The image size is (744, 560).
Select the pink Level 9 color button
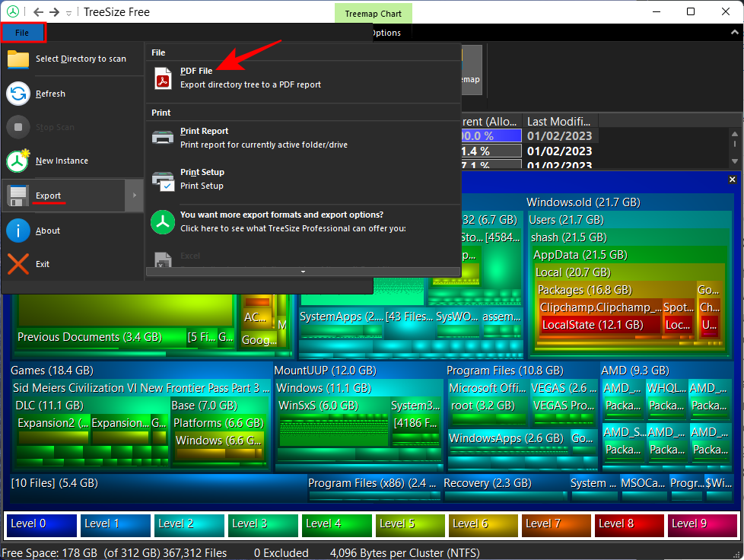[x=701, y=525]
